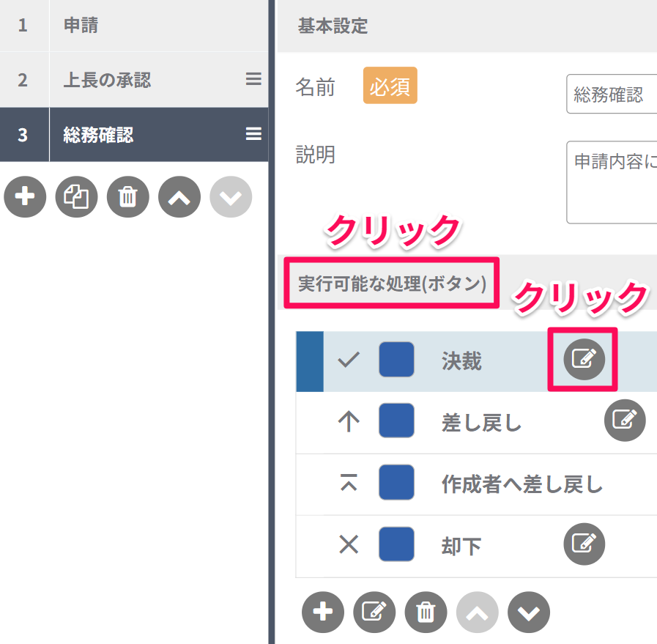Click the X icon on 却下 row

coord(349,544)
